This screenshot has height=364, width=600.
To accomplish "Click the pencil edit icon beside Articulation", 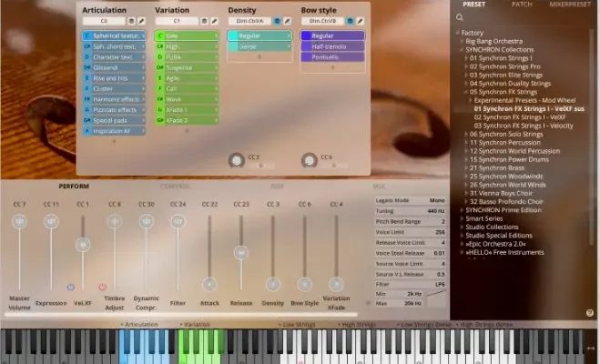I will 142,19.
